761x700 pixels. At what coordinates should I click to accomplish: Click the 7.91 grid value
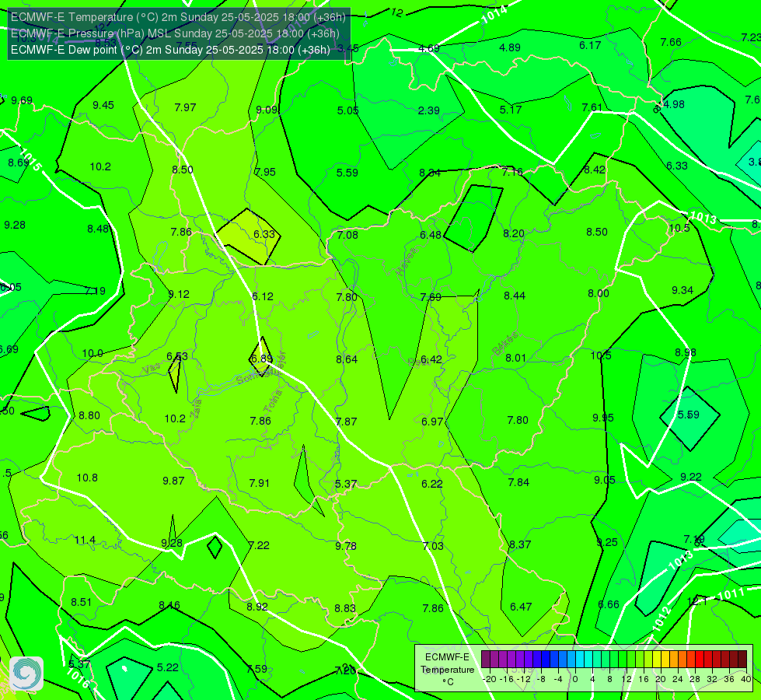pyautogui.click(x=259, y=483)
